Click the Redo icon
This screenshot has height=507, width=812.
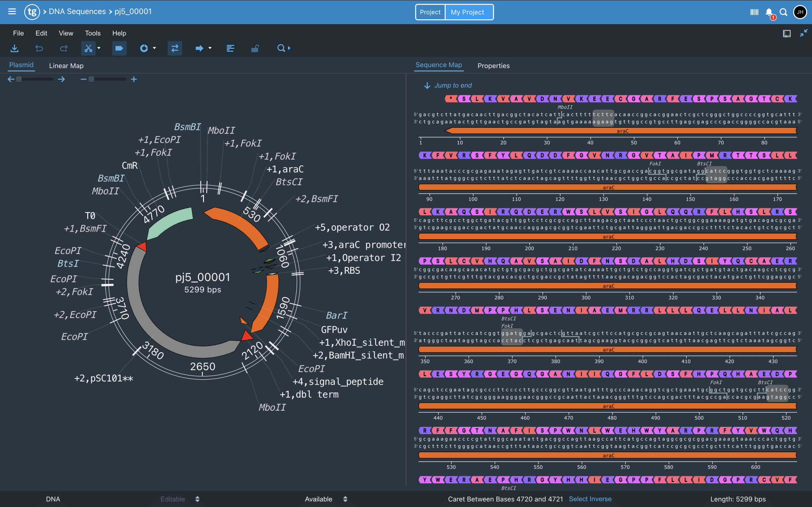(x=64, y=48)
